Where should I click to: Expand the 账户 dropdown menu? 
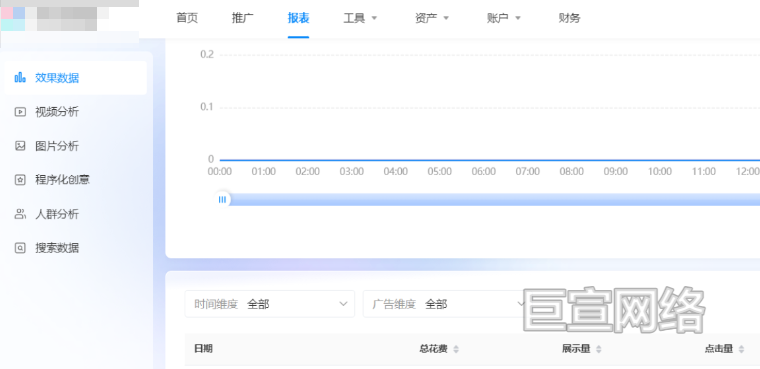point(504,18)
